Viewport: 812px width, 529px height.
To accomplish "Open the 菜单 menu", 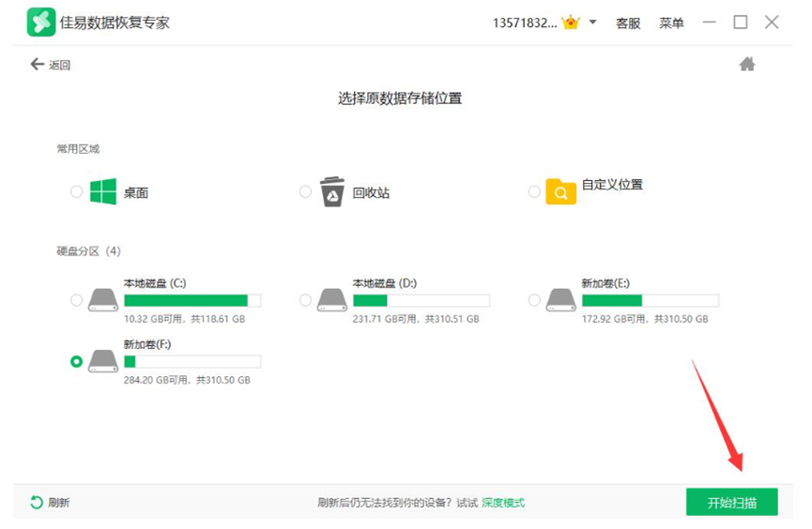I will coord(671,23).
